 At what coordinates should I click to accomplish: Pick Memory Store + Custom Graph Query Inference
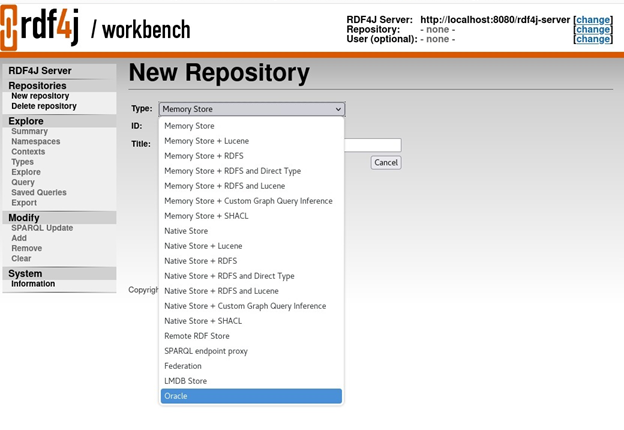point(251,201)
